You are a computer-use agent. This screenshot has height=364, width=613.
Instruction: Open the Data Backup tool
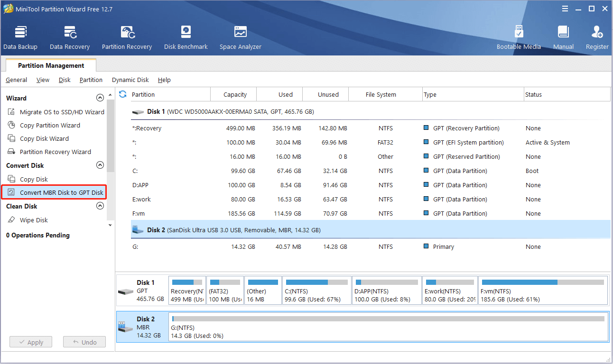[x=20, y=38]
